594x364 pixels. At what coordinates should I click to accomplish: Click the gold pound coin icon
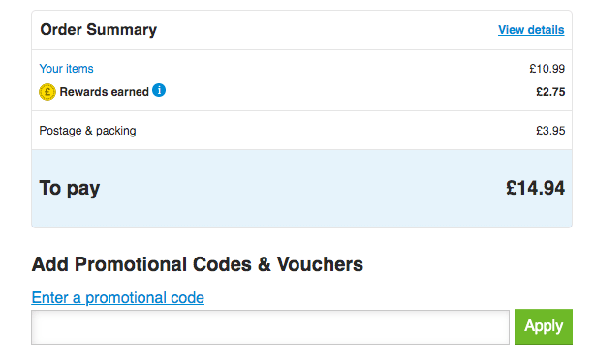47,92
